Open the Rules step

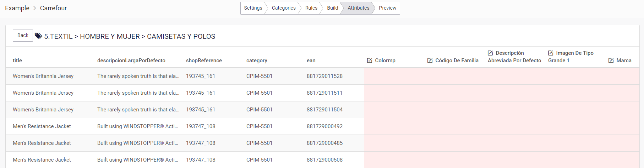pos(311,8)
